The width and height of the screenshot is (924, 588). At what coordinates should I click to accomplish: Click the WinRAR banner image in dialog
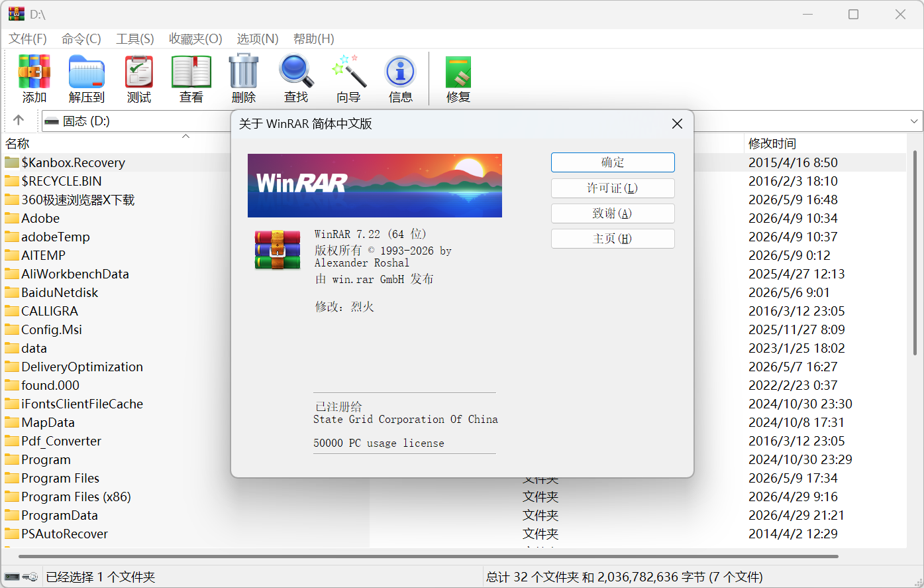click(x=375, y=186)
